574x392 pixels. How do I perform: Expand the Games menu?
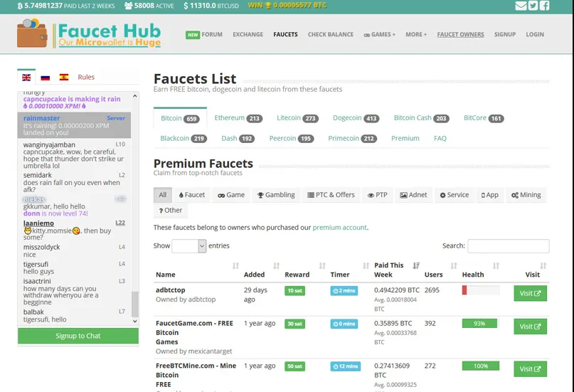[x=380, y=34]
